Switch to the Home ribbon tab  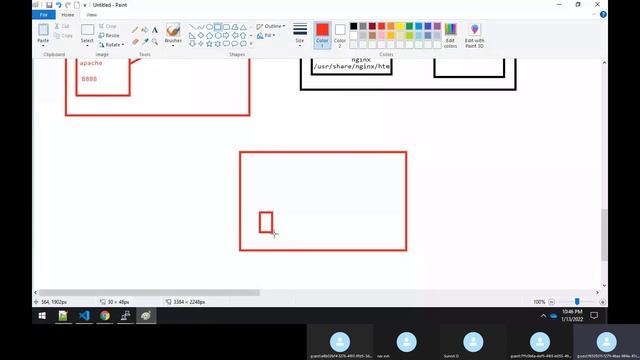point(68,15)
